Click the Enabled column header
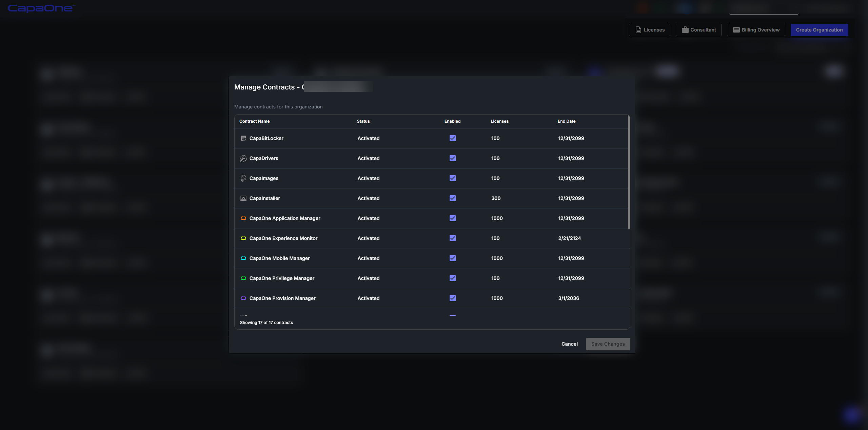The width and height of the screenshot is (868, 430). (452, 121)
